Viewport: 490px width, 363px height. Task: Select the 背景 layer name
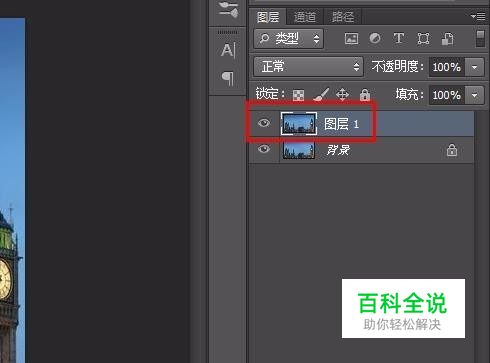pos(338,150)
